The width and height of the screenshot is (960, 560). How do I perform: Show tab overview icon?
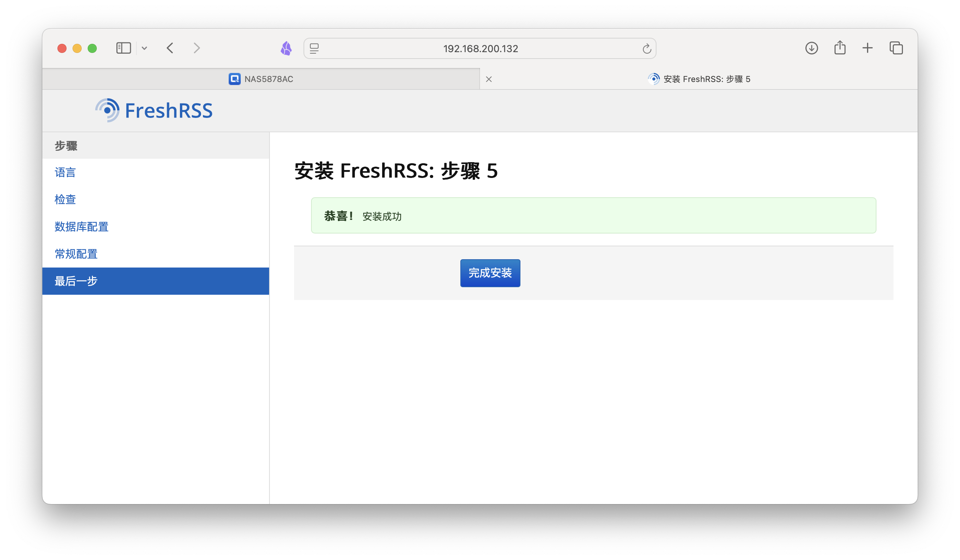click(x=896, y=48)
